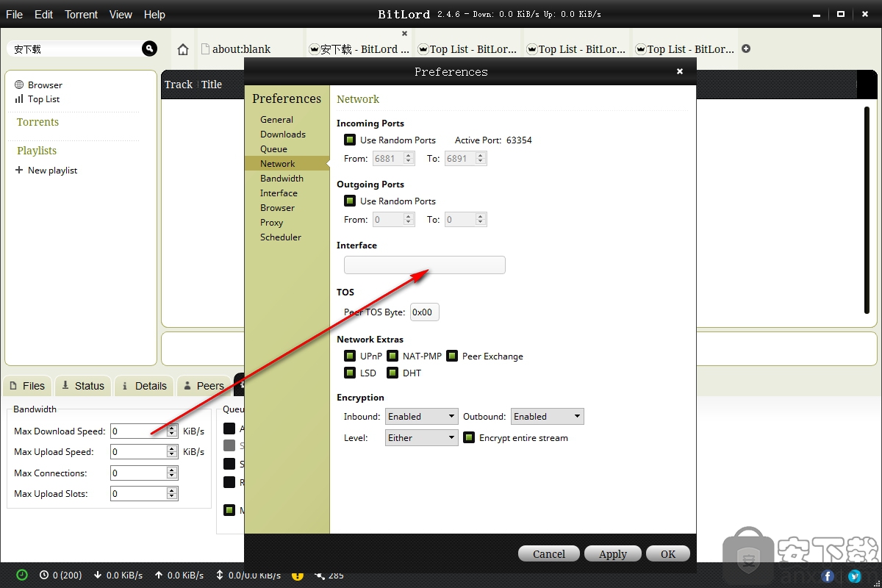
Task: Open the Outbound encryption dropdown
Action: (x=547, y=416)
